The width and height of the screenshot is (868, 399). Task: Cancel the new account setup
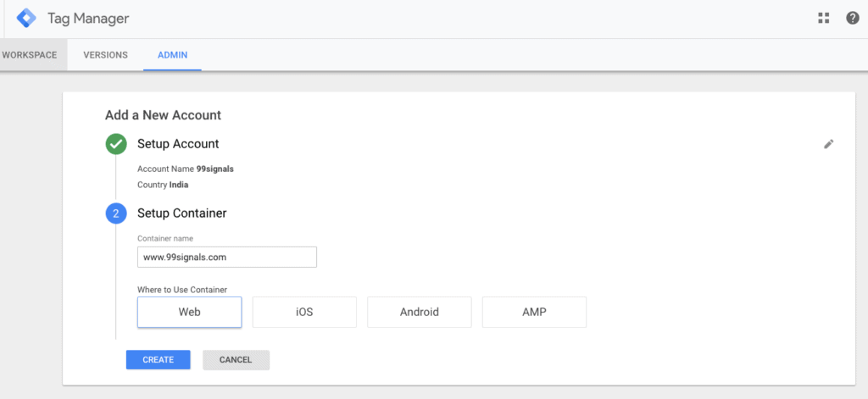[x=236, y=360]
